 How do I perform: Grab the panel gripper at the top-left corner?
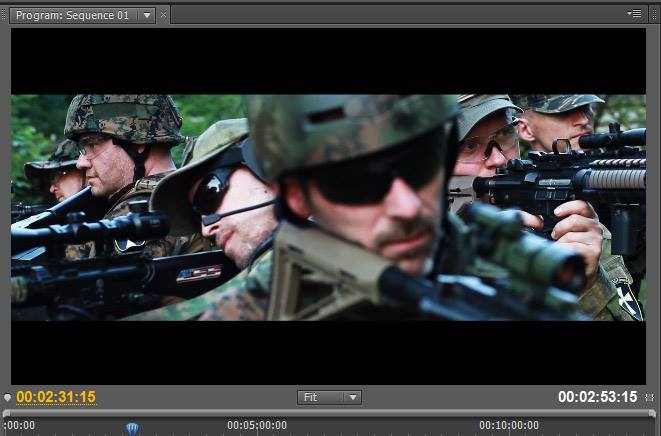click(x=4, y=16)
